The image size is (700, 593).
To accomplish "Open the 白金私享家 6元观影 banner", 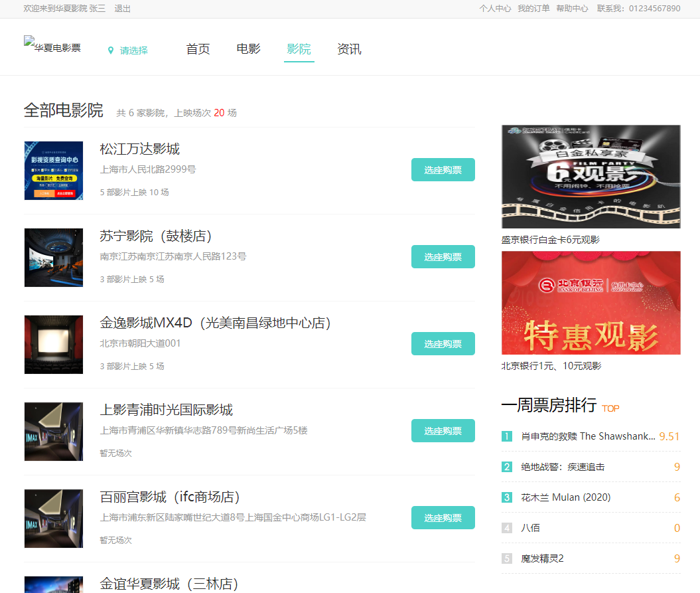I will (x=591, y=177).
